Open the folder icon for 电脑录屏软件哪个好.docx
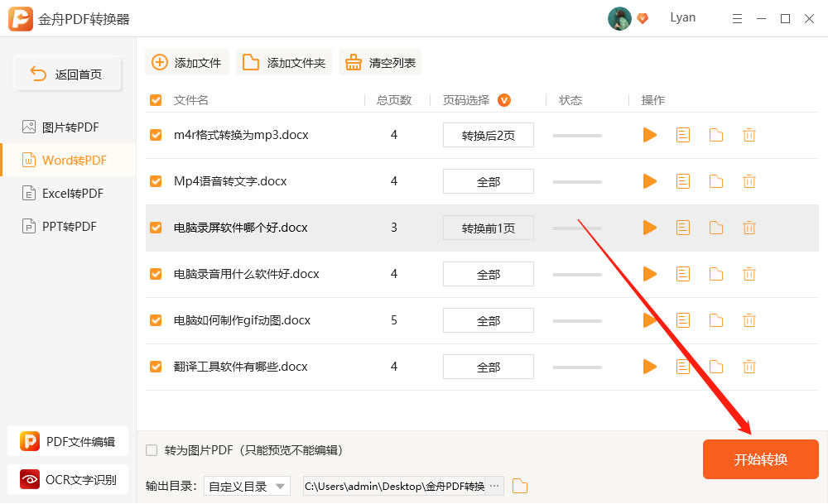 716,228
